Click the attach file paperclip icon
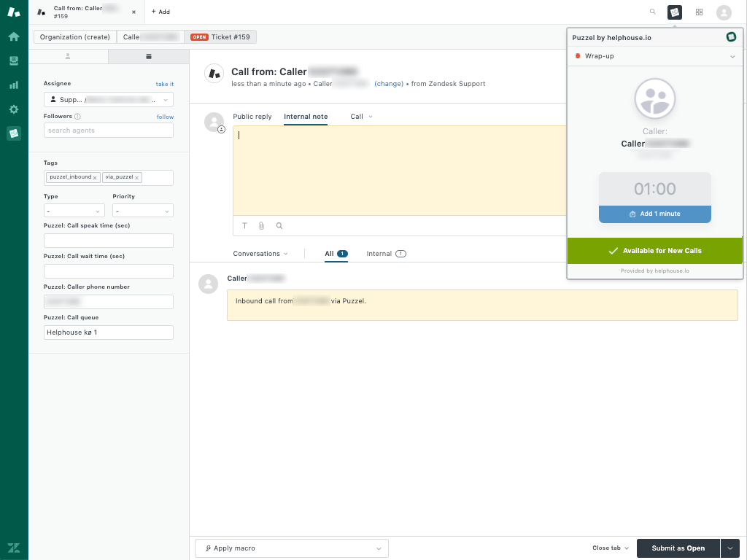Viewport: 747px width, 560px height. [261, 226]
